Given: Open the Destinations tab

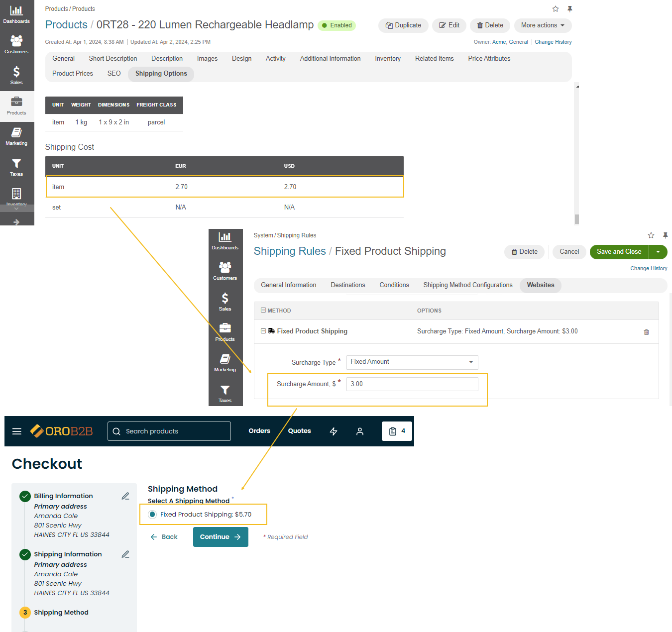Looking at the screenshot, I should (348, 285).
